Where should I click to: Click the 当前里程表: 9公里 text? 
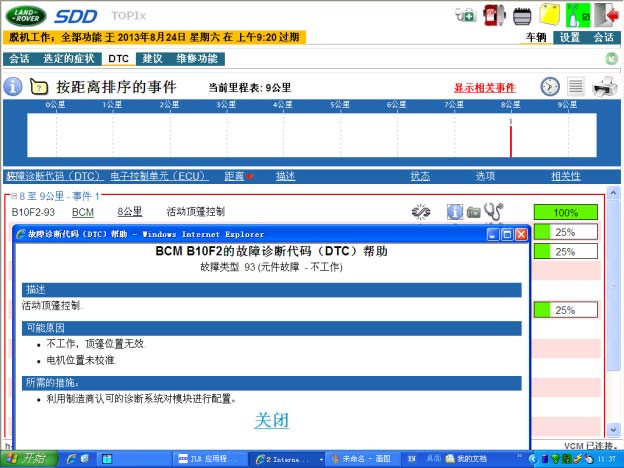coord(250,88)
